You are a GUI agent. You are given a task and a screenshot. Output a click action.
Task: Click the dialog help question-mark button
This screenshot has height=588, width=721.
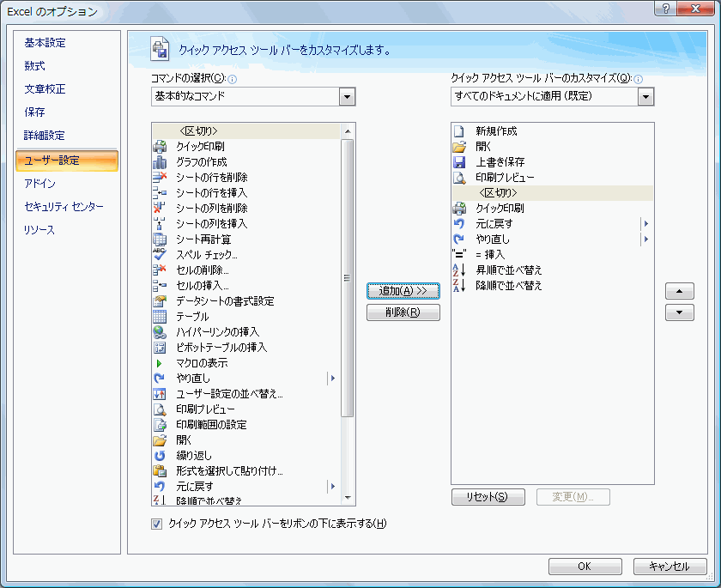point(666,9)
